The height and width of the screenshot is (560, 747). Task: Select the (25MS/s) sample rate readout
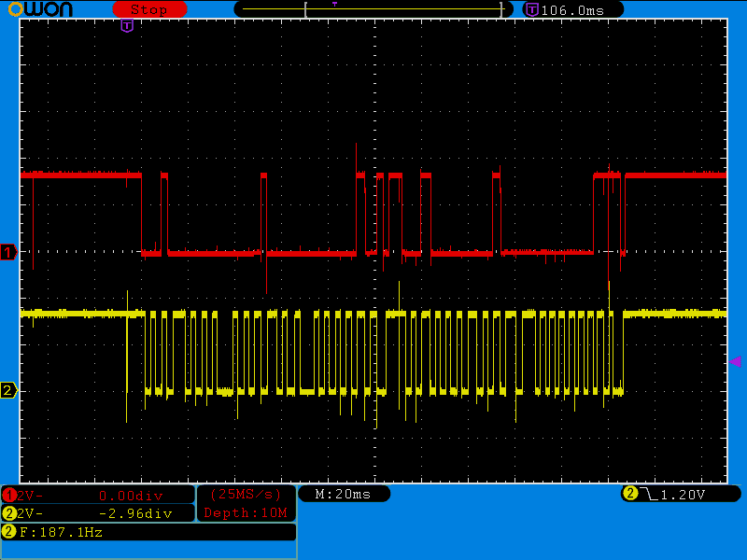pyautogui.click(x=246, y=494)
